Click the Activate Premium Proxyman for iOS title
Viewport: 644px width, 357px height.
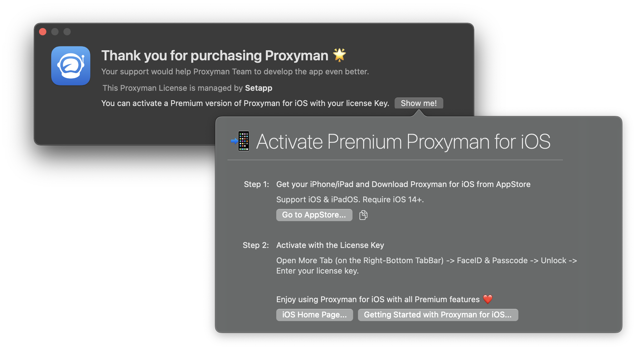[403, 141]
